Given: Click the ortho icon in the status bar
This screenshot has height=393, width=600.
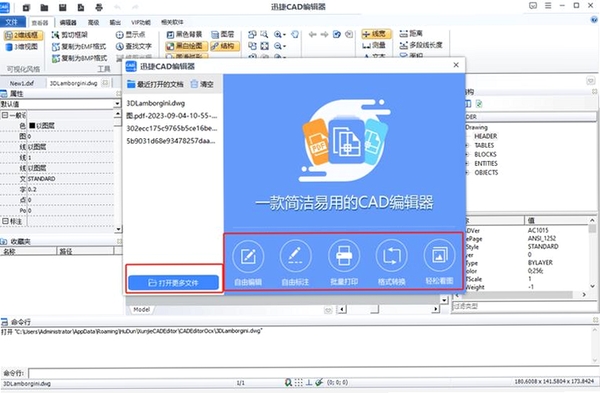Looking at the screenshot, I should pyautogui.click(x=309, y=382).
